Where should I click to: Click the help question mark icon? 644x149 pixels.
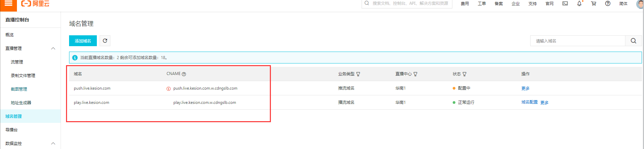point(608,3)
